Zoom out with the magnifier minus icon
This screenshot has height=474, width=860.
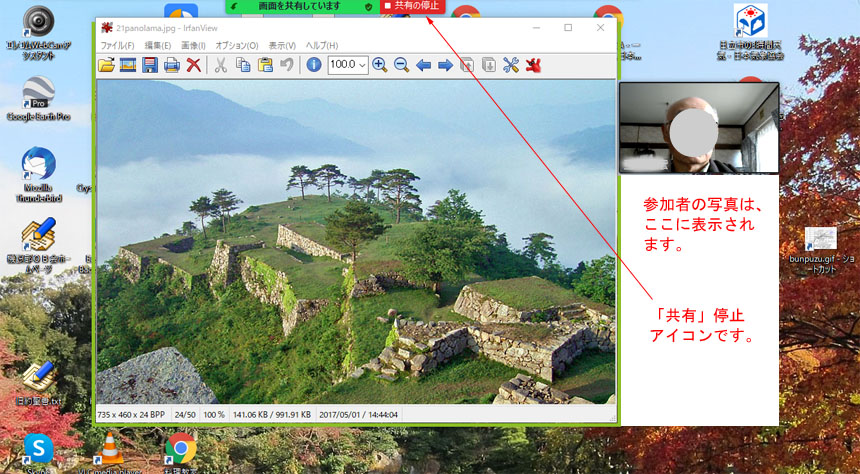[x=401, y=65]
